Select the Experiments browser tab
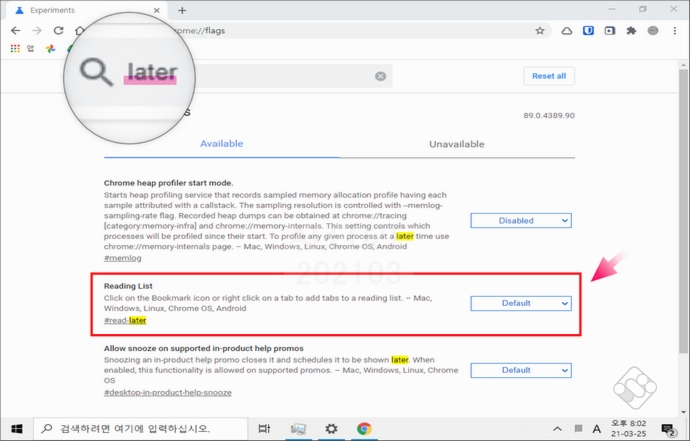 86,10
